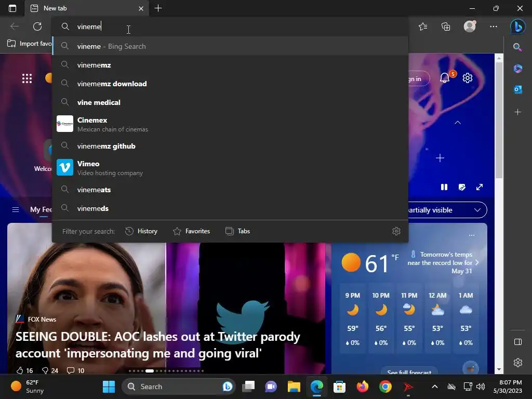Image resolution: width=532 pixels, height=399 pixels.
Task: Select the Cinemex suggestion
Action: pyautogui.click(x=230, y=124)
